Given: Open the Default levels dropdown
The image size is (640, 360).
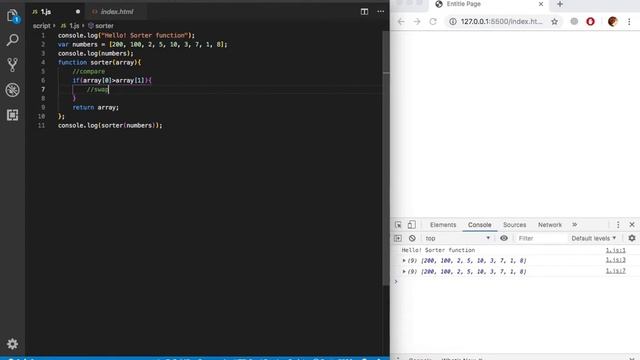Looking at the screenshot, I should pos(593,238).
